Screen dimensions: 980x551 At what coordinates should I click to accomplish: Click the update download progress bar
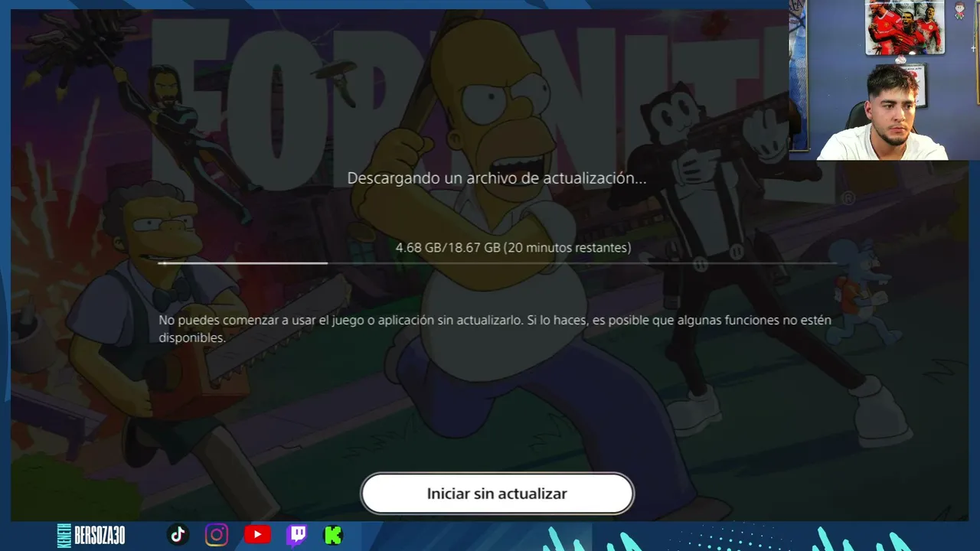coord(498,263)
